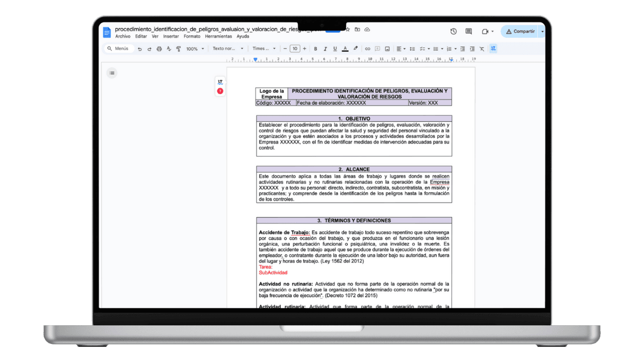Open the Herramientas menu

[218, 36]
